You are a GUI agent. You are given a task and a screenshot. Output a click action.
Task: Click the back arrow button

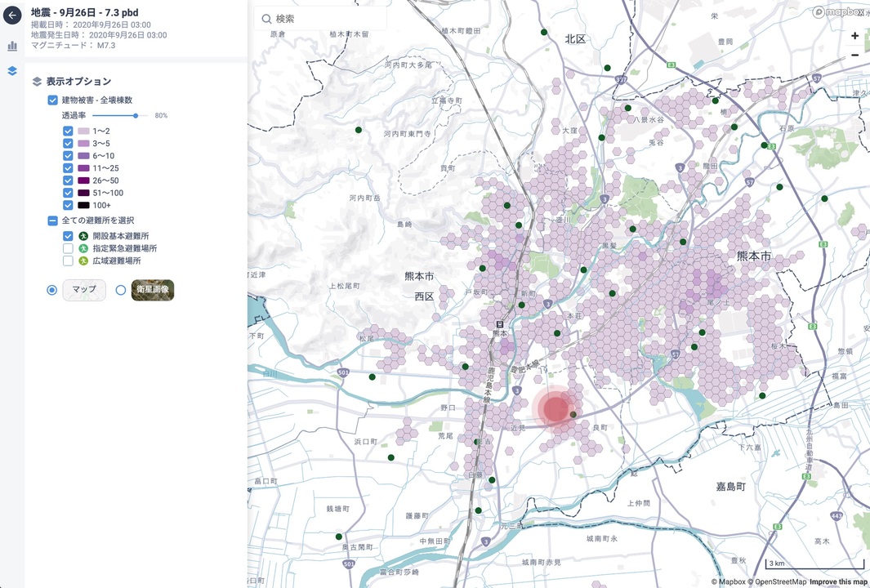coord(12,16)
